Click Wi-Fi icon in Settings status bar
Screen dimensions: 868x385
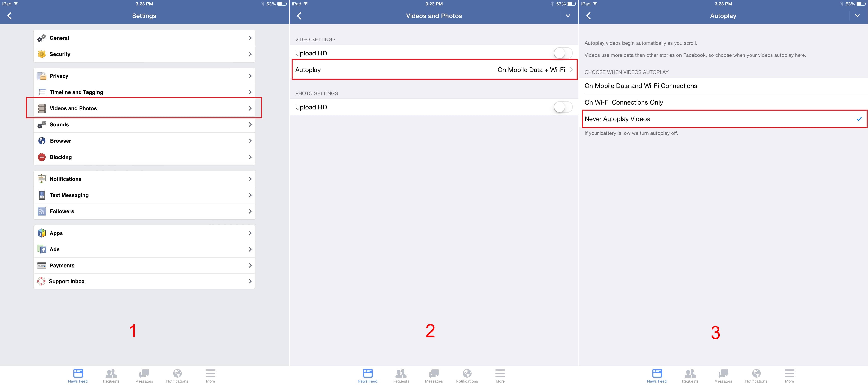(16, 4)
